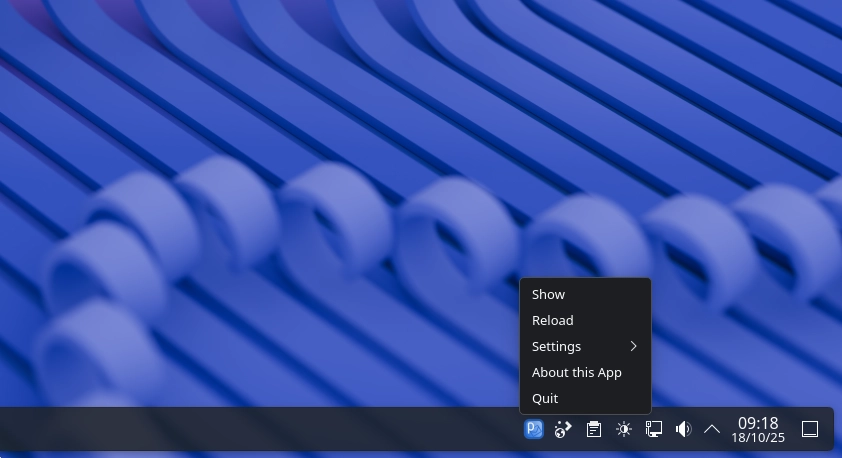This screenshot has width=842, height=458.
Task: Quit the app from tray menu
Action: pos(545,398)
